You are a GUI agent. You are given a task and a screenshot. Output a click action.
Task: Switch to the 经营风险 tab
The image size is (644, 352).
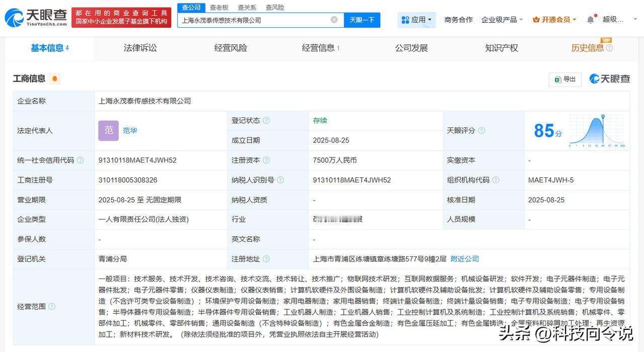click(x=230, y=48)
